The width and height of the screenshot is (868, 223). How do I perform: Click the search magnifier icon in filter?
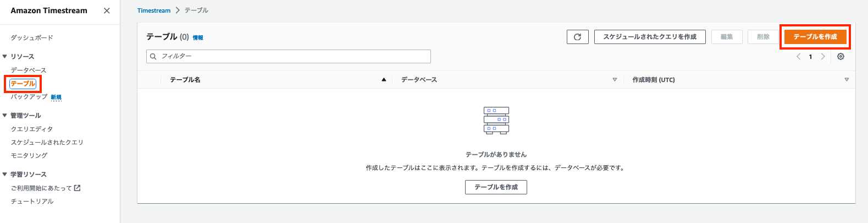153,57
